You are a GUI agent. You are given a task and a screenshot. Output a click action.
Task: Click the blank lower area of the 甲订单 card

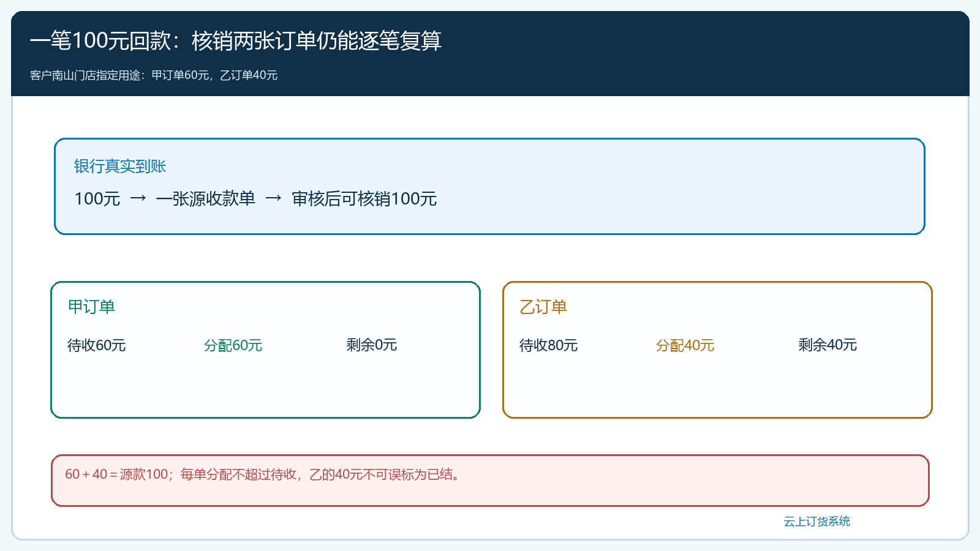pos(265,389)
